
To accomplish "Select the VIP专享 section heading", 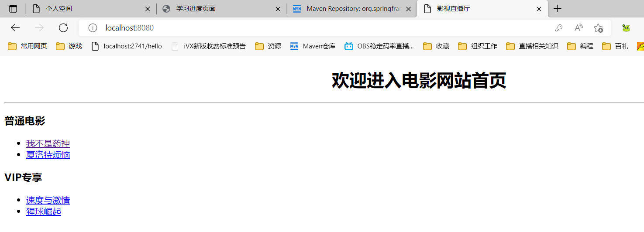I will (x=23, y=177).
